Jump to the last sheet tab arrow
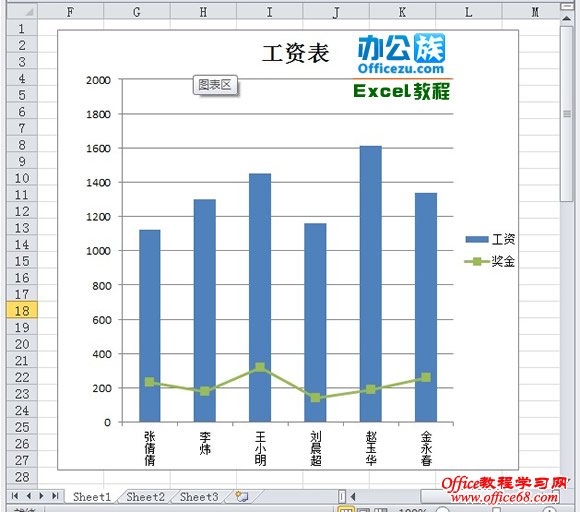580x512 pixels. pyautogui.click(x=55, y=496)
